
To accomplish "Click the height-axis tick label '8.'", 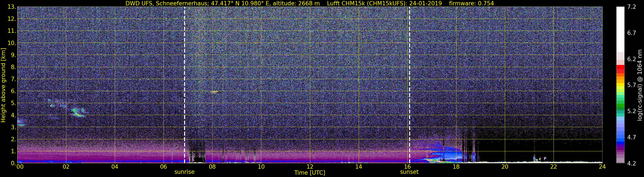I will point(13,67).
